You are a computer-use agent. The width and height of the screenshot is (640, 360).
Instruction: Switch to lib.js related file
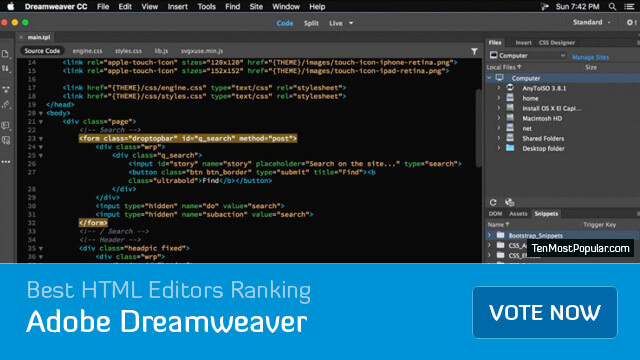[161, 51]
